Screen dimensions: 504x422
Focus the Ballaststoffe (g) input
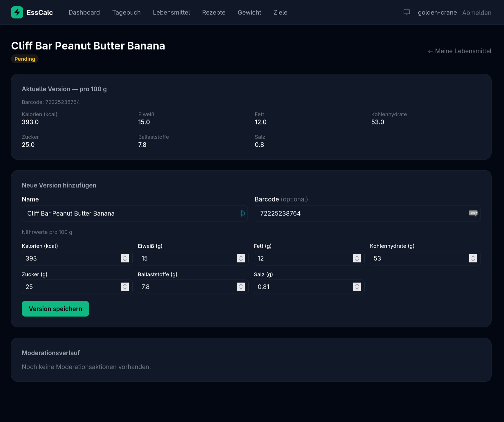click(193, 287)
